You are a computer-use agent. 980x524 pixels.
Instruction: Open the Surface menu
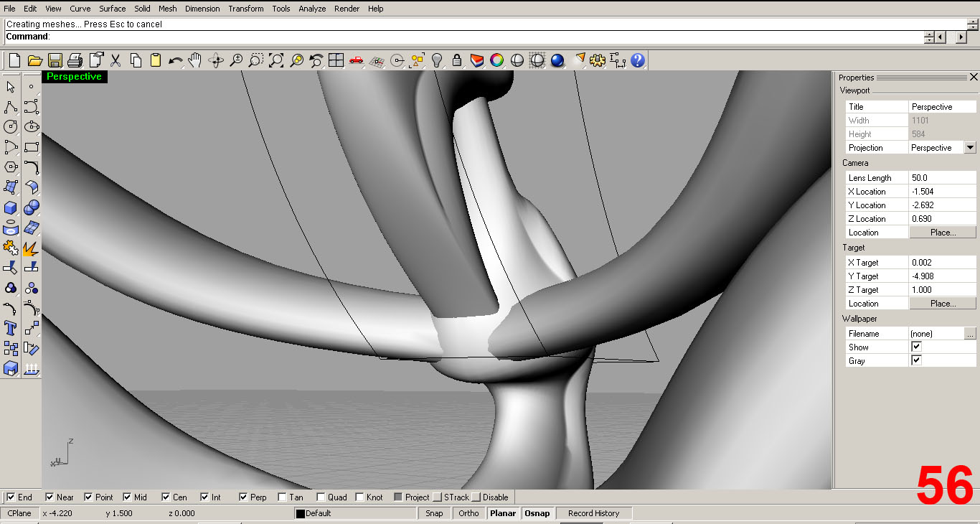click(x=113, y=9)
